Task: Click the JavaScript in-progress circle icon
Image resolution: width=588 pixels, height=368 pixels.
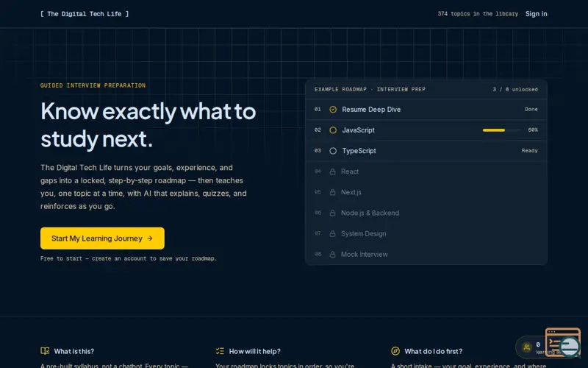Action: [333, 130]
